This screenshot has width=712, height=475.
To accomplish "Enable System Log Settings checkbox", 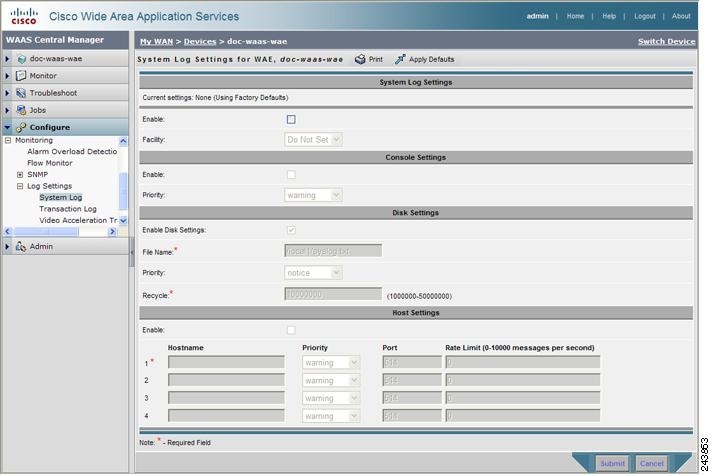I will pyautogui.click(x=291, y=119).
